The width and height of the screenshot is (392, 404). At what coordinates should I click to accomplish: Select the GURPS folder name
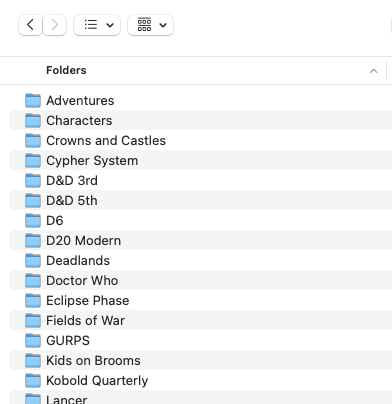(x=68, y=341)
